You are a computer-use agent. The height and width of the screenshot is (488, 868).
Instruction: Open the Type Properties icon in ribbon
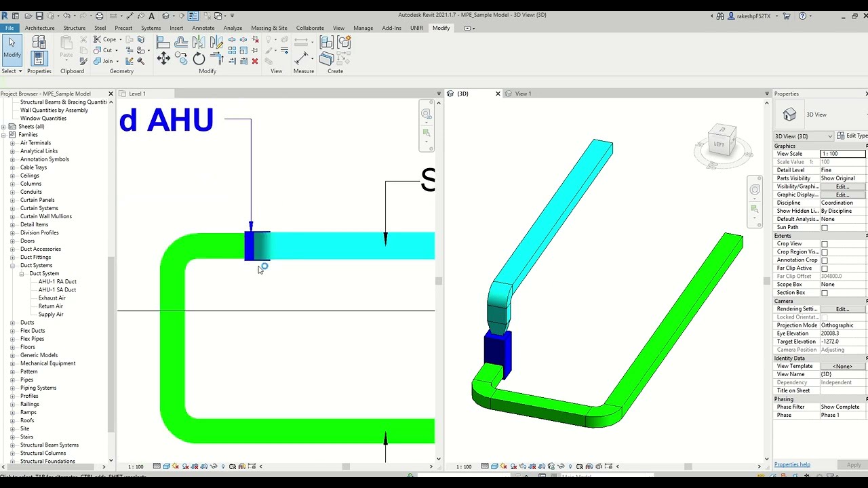tap(39, 43)
